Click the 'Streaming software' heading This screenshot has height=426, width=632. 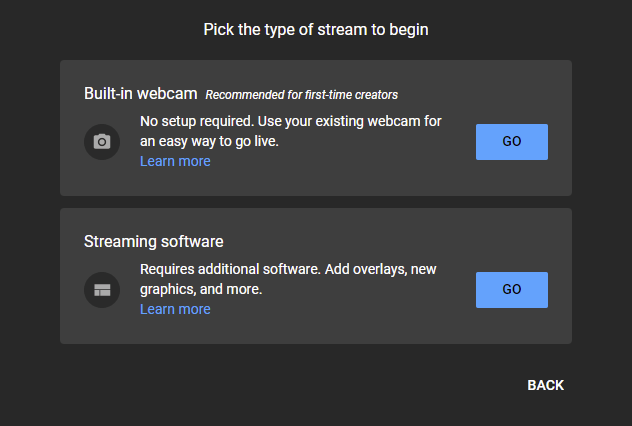tap(153, 242)
